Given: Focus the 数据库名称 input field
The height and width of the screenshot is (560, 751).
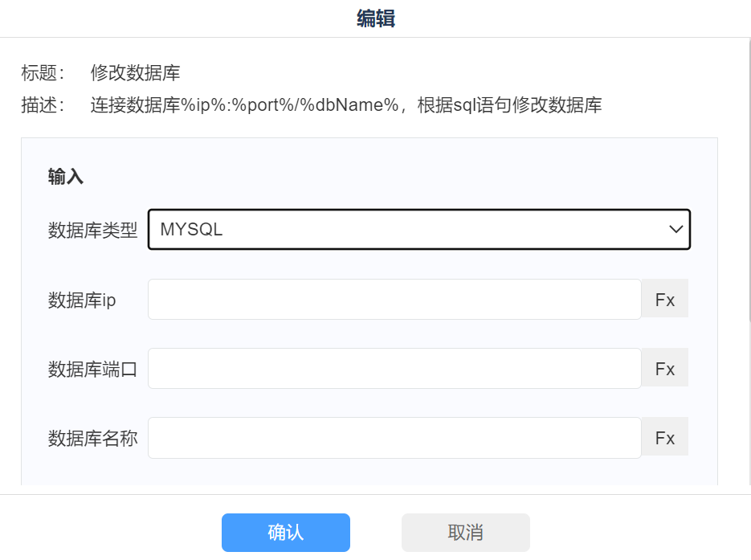Looking at the screenshot, I should (x=394, y=438).
